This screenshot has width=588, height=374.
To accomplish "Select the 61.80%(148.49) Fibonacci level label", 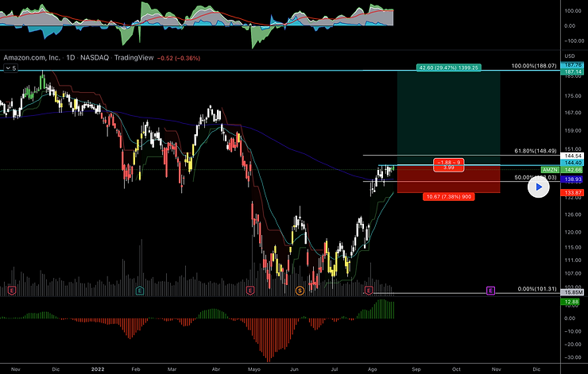I will (x=536, y=151).
